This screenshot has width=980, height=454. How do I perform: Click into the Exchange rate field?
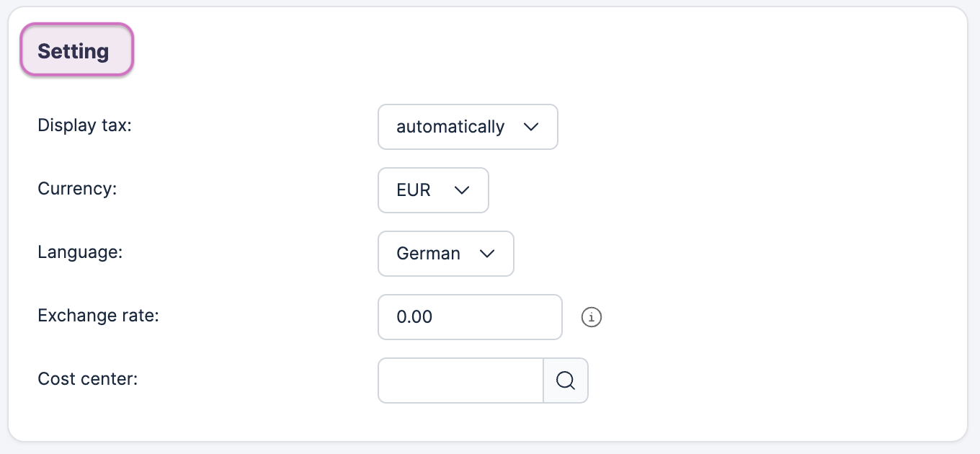[x=470, y=317]
